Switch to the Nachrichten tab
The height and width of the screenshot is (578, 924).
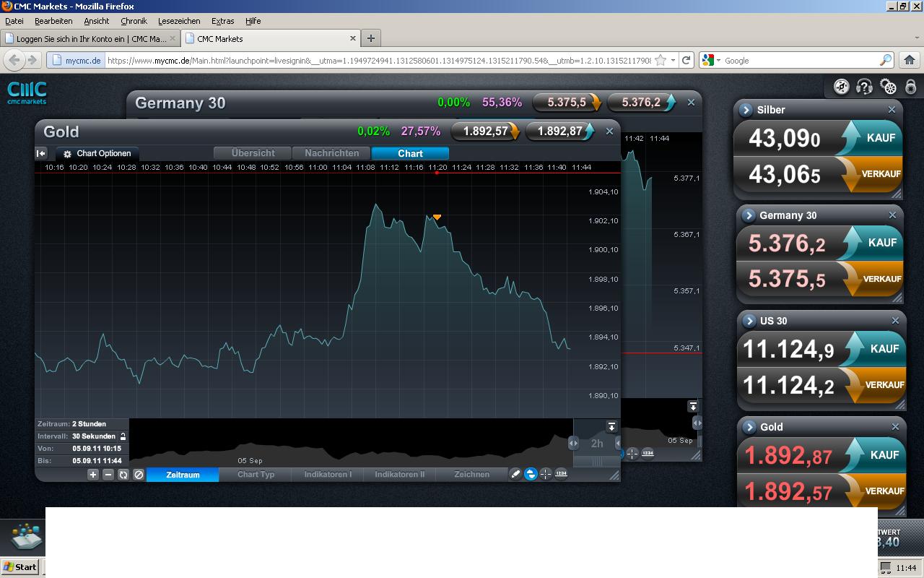click(331, 153)
